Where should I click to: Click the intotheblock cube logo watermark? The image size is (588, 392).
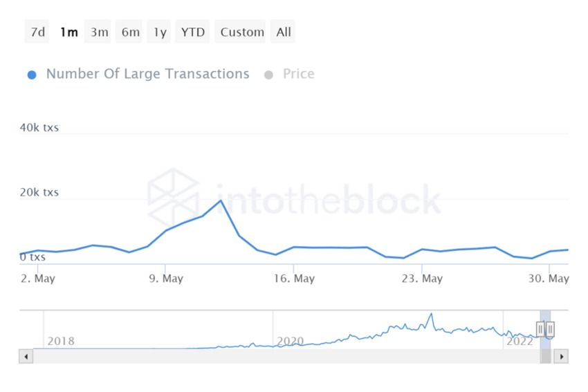click(173, 198)
